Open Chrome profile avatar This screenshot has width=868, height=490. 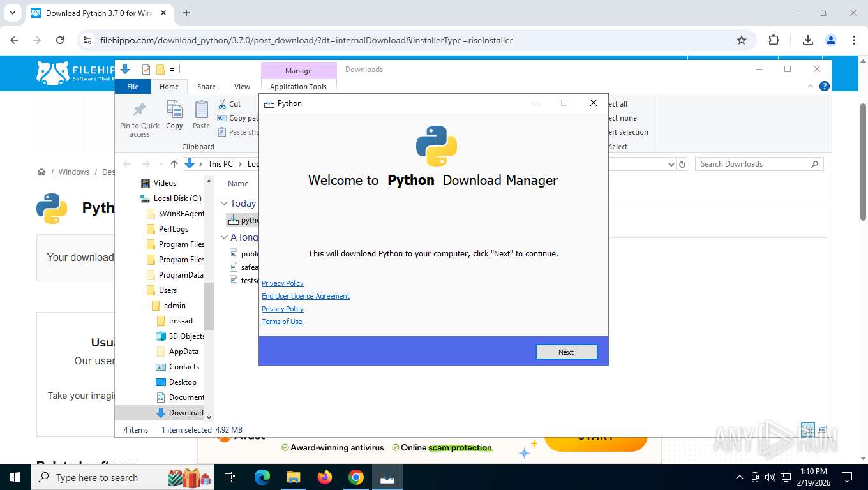pos(831,40)
